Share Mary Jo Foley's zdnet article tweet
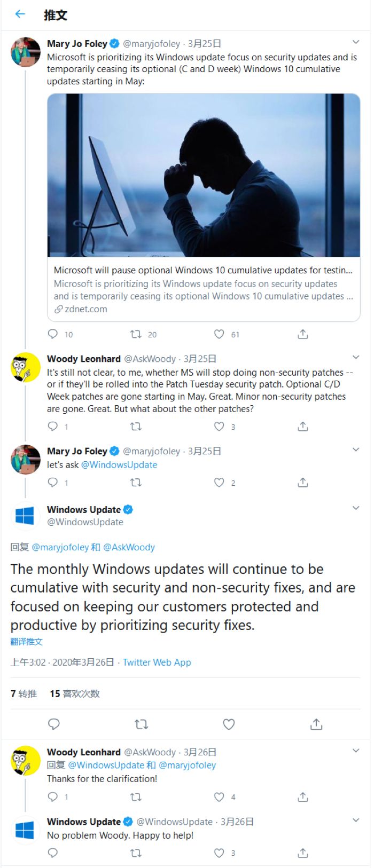Image resolution: width=374 pixels, height=868 pixels. tap(303, 334)
